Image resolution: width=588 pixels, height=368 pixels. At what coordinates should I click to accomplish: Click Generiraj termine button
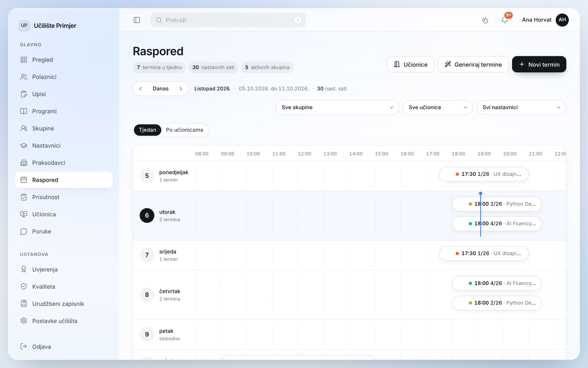473,64
